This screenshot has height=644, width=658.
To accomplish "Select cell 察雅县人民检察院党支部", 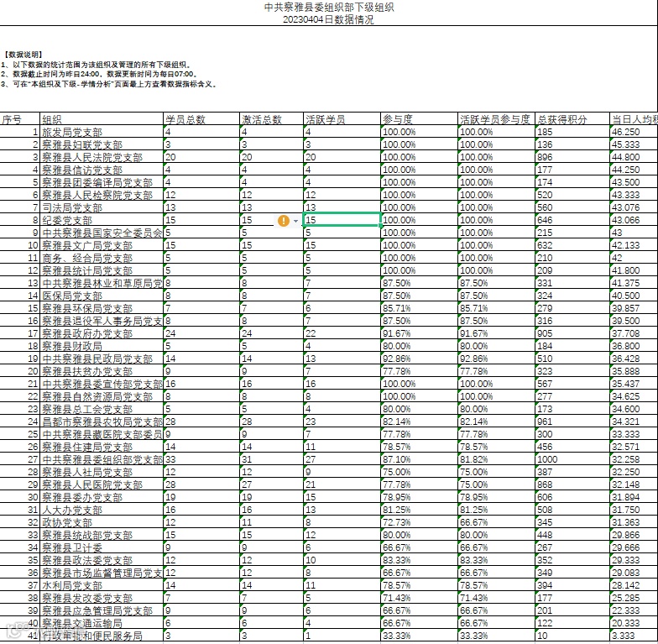I will pyautogui.click(x=102, y=195).
